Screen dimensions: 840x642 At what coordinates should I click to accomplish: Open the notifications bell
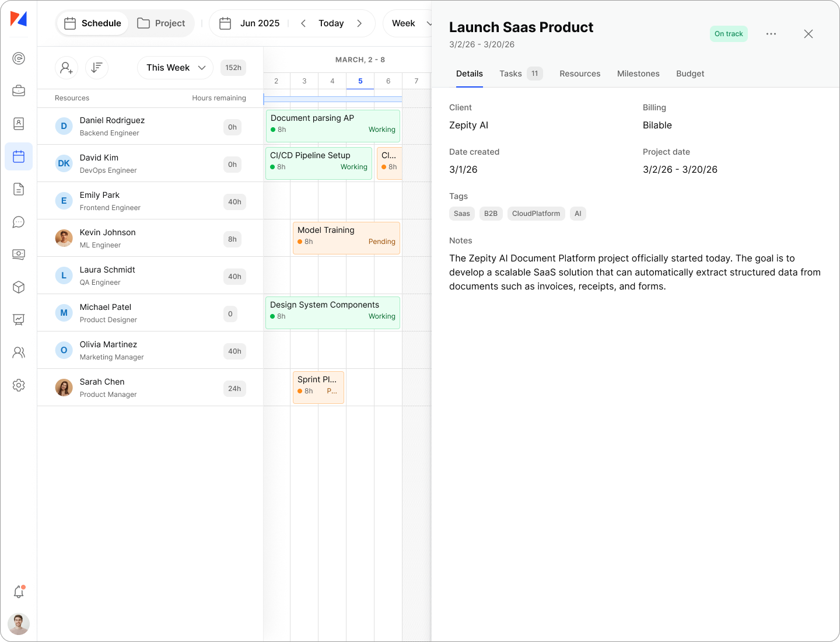(19, 592)
